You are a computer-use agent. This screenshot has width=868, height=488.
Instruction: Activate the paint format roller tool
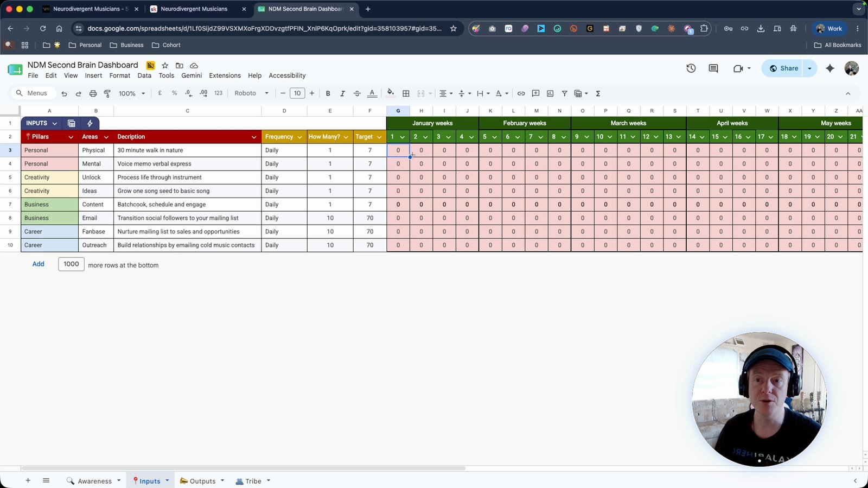[x=107, y=93]
